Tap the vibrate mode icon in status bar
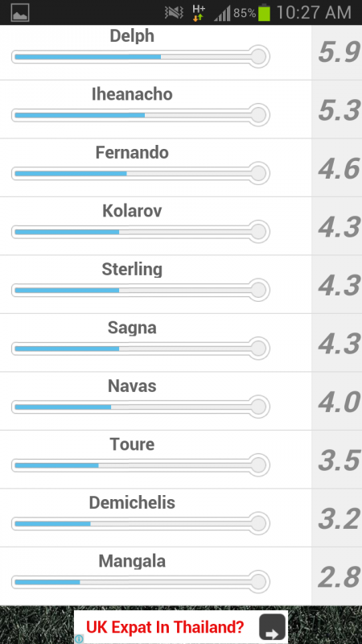362x644 pixels. [174, 13]
